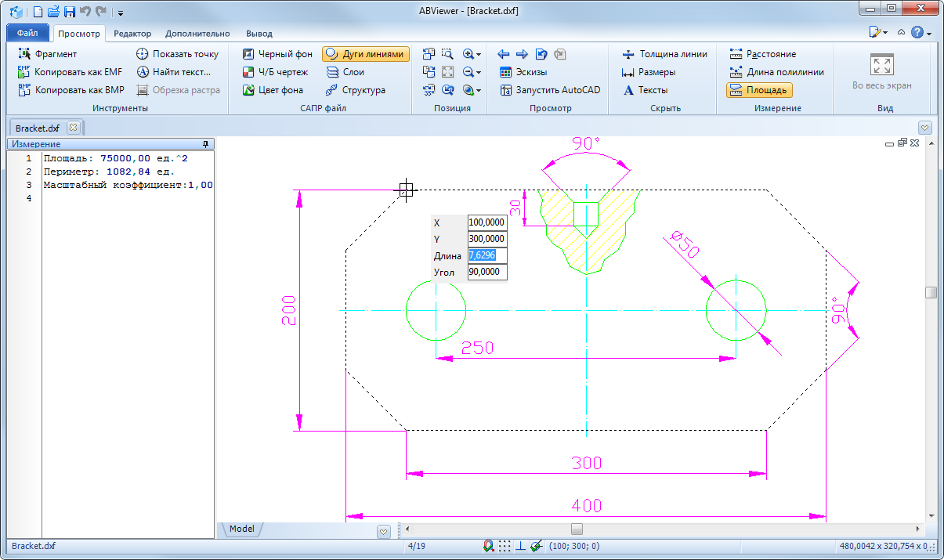Click the Длина input field
This screenshot has height=560, width=944.
click(x=486, y=255)
